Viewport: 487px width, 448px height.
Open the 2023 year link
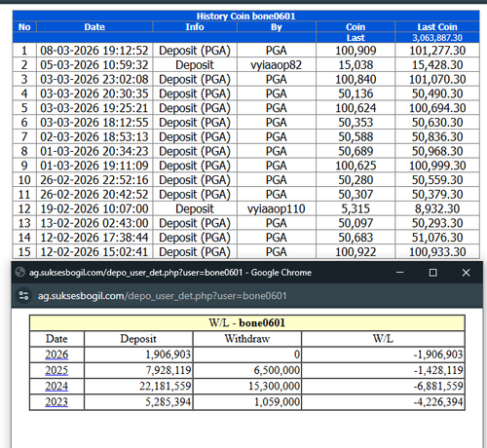56,402
